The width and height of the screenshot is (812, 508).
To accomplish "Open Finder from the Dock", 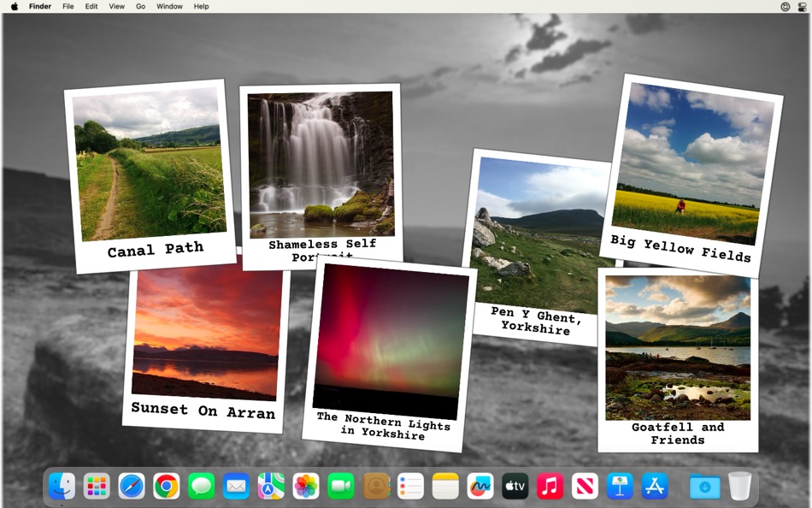I will click(x=60, y=486).
